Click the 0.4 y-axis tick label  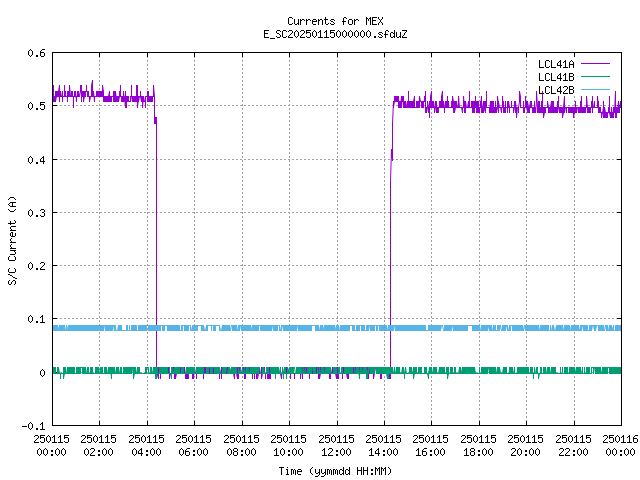(x=36, y=160)
